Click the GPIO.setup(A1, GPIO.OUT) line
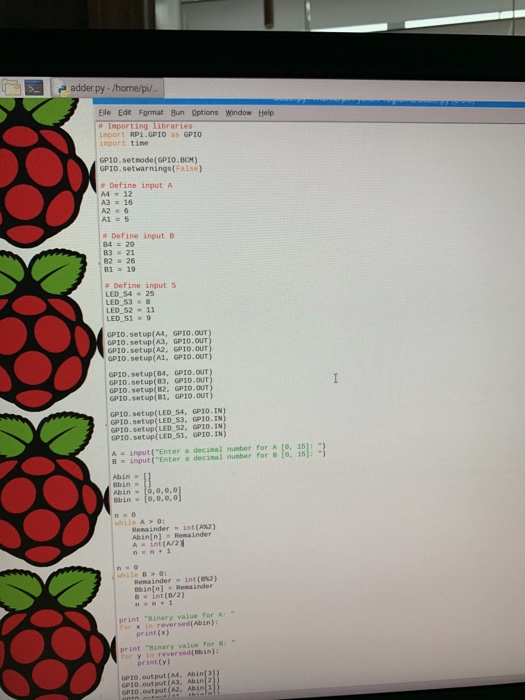Viewport: 525px width, 700px height. point(160,358)
